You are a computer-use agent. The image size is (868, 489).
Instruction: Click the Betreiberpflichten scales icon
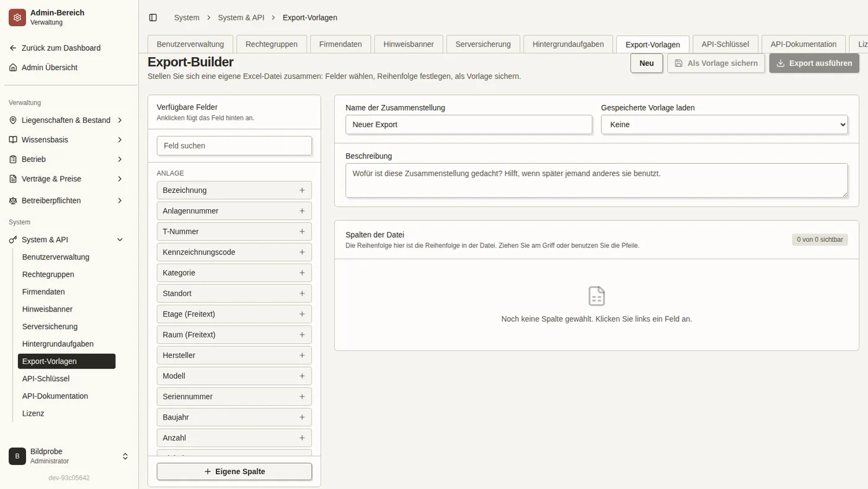point(13,200)
